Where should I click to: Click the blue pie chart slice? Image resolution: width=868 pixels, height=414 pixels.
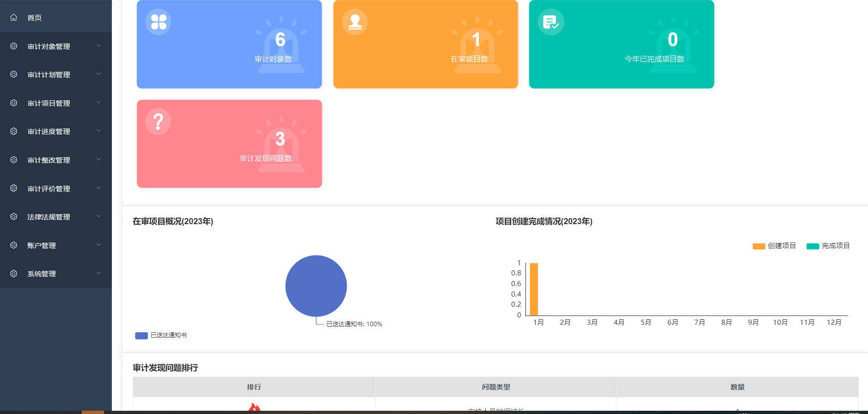pyautogui.click(x=316, y=286)
